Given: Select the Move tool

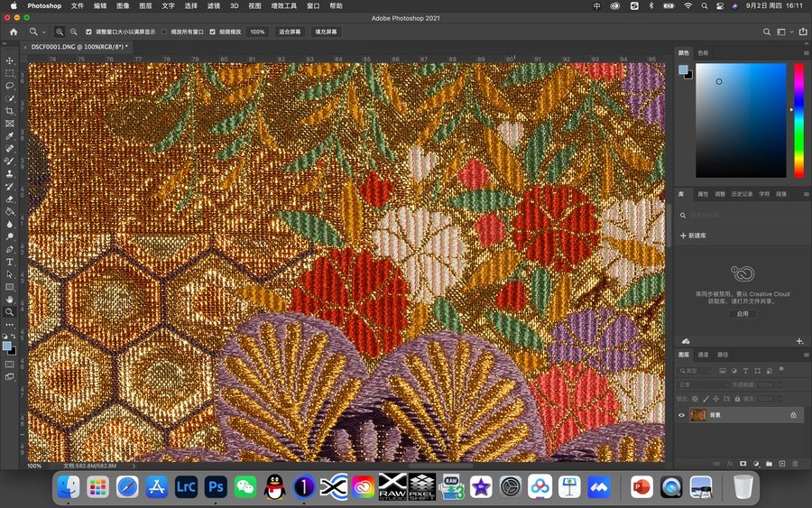Looking at the screenshot, I should pos(10,60).
